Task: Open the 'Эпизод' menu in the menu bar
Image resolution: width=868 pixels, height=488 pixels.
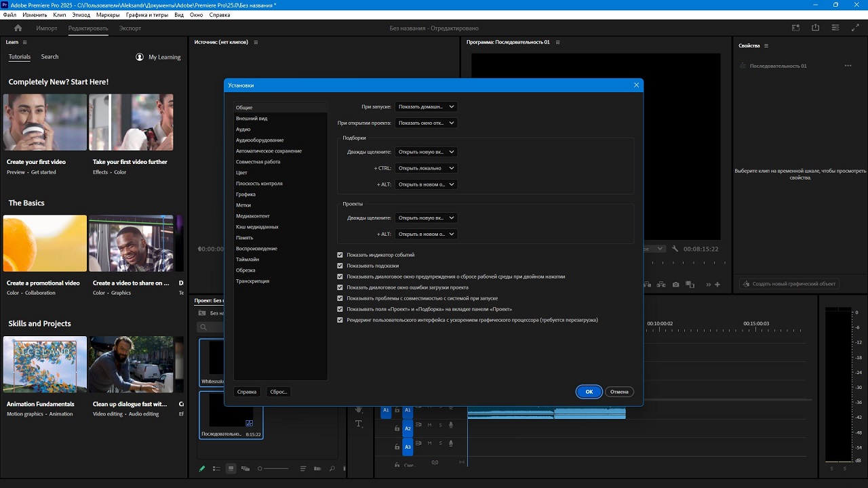Action: [x=81, y=15]
